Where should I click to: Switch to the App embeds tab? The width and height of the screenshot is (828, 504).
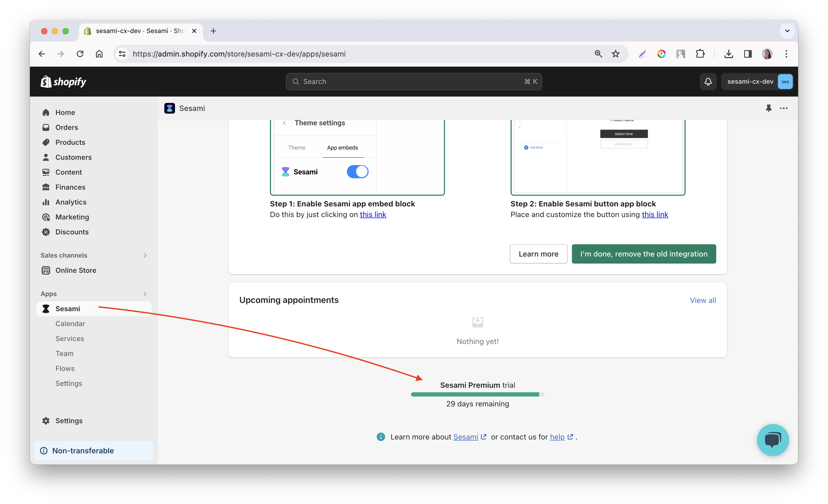[x=343, y=147]
